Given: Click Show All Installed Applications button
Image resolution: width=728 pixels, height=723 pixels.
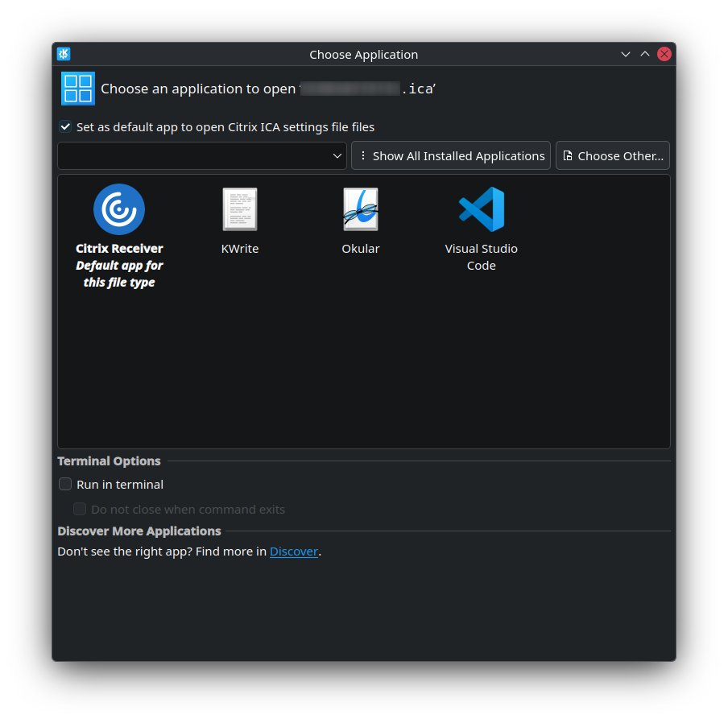Looking at the screenshot, I should coord(451,156).
